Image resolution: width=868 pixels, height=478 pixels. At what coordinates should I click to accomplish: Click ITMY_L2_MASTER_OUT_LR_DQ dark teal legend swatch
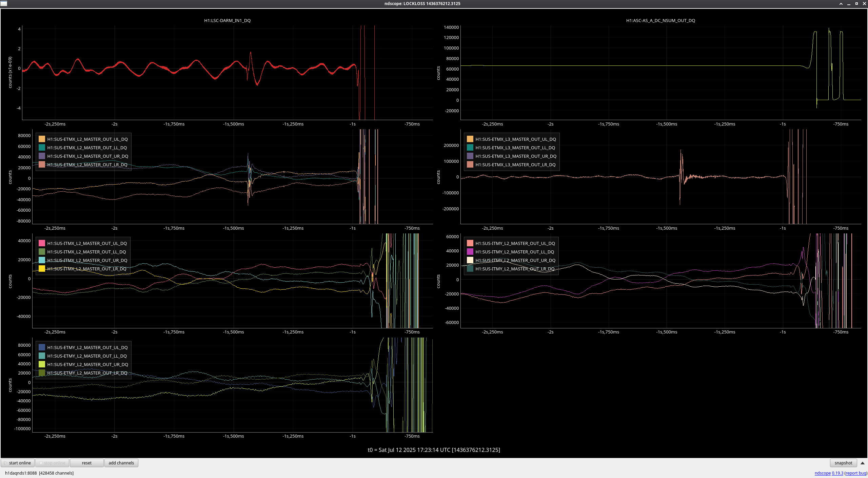tap(470, 269)
